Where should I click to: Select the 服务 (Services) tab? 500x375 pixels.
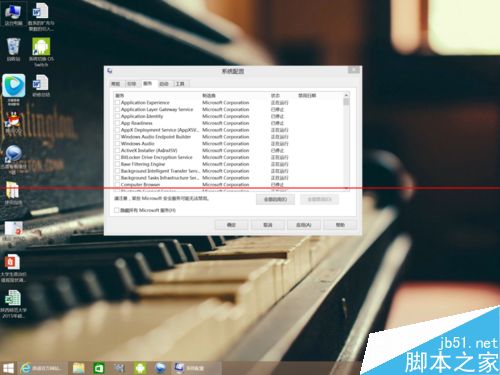pyautogui.click(x=148, y=83)
